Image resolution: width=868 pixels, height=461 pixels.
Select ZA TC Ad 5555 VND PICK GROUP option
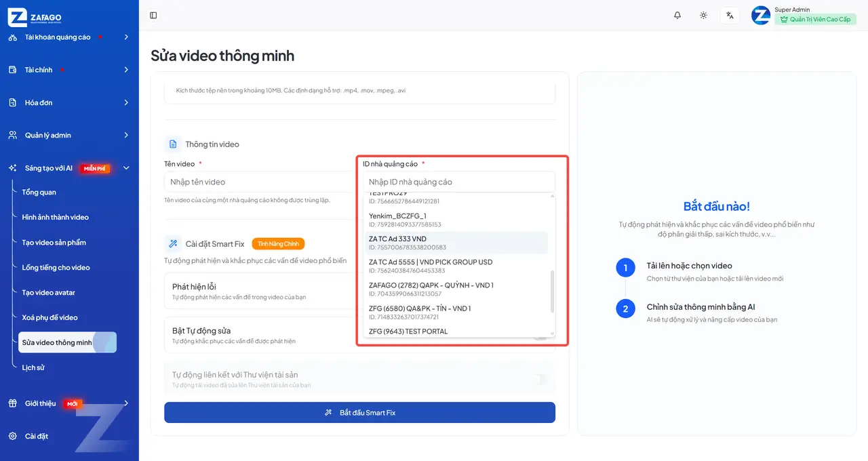tap(456, 266)
